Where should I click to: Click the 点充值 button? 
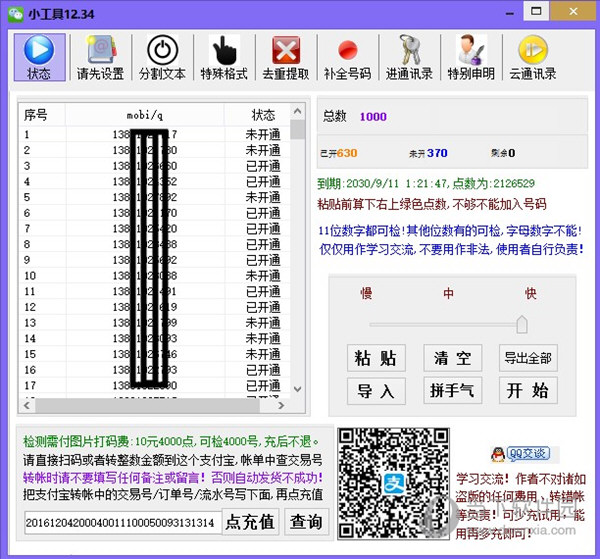[250, 522]
